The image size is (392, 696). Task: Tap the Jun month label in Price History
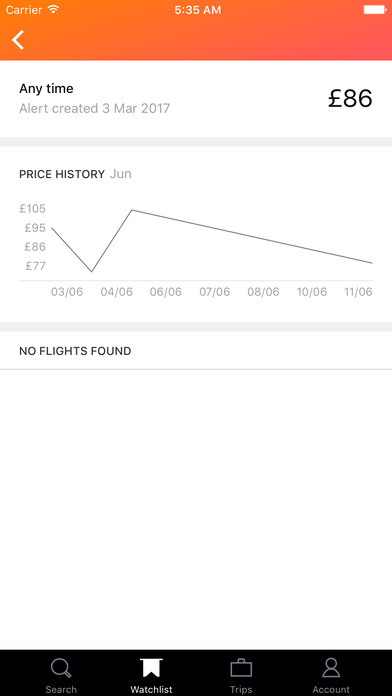(120, 174)
